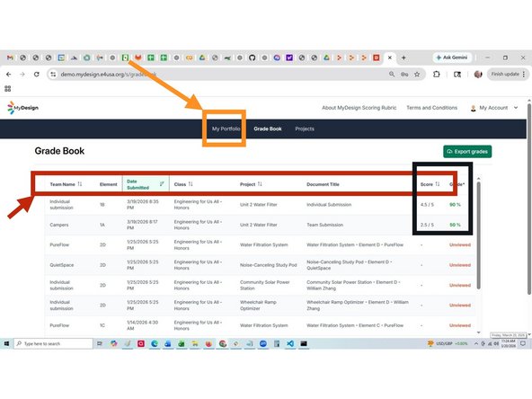Expand the My Account dropdown
The image size is (532, 399).
(494, 108)
